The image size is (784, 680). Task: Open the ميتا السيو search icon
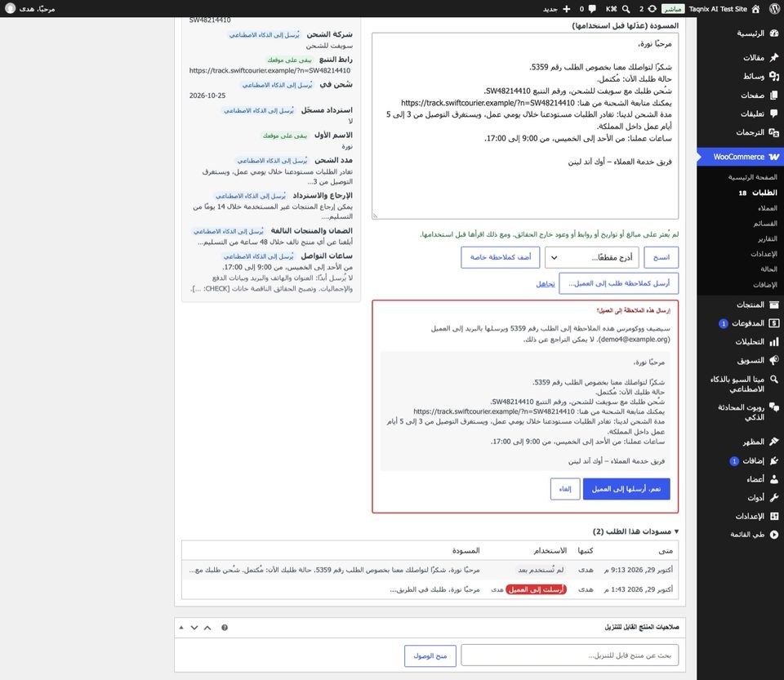point(774,379)
